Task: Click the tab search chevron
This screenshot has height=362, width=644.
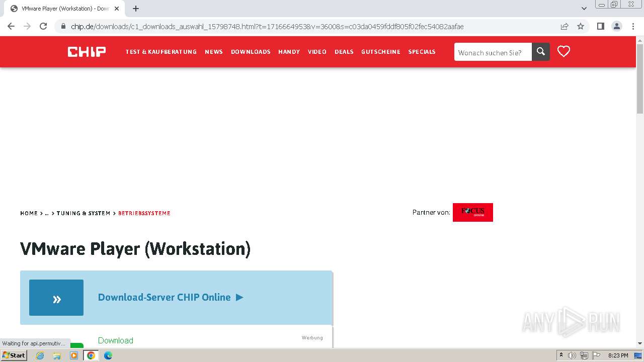Action: click(584, 9)
